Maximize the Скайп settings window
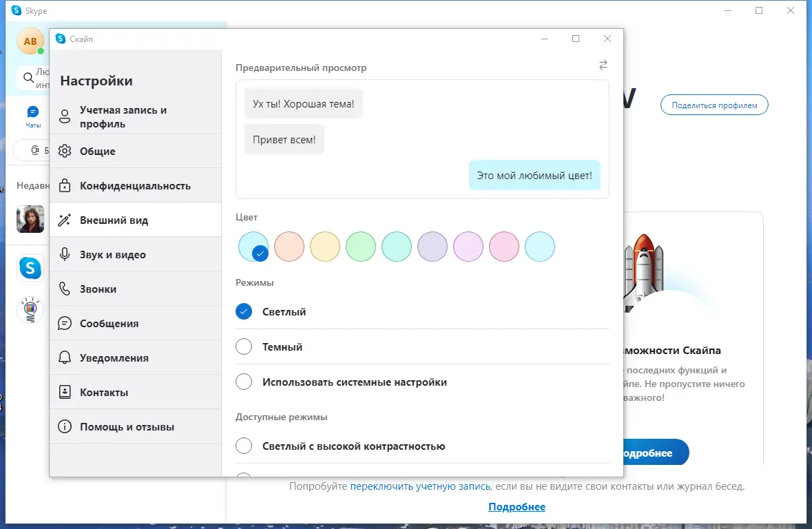Viewport: 812px width, 529px height. (576, 39)
